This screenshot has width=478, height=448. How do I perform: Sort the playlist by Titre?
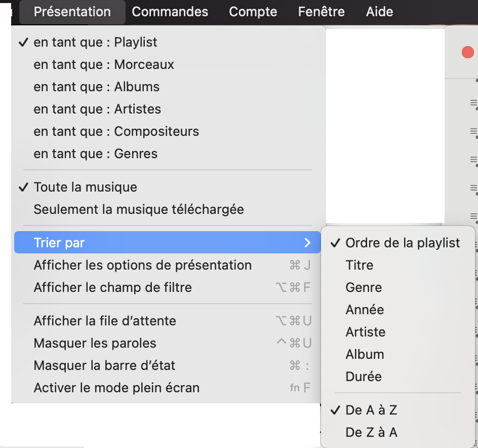360,265
